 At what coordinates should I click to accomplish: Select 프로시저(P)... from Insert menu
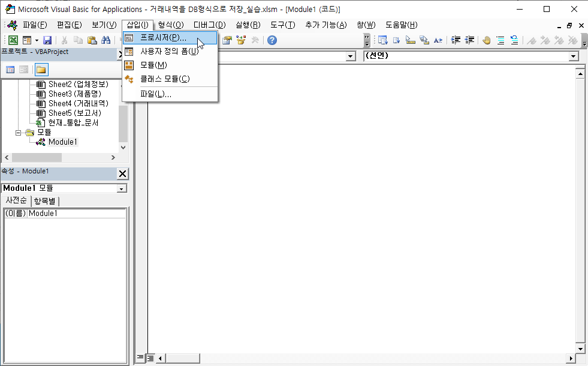coord(170,38)
